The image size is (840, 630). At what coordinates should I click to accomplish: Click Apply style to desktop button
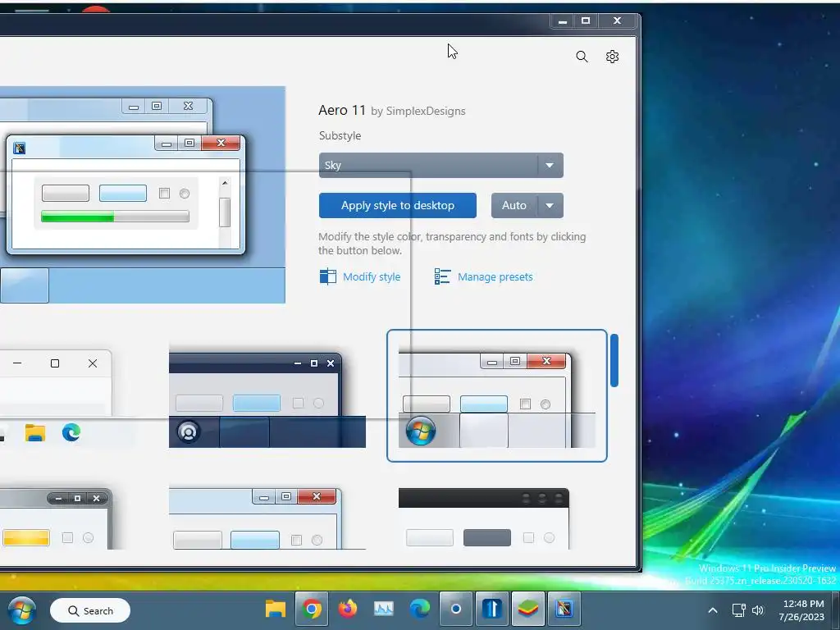tap(398, 205)
